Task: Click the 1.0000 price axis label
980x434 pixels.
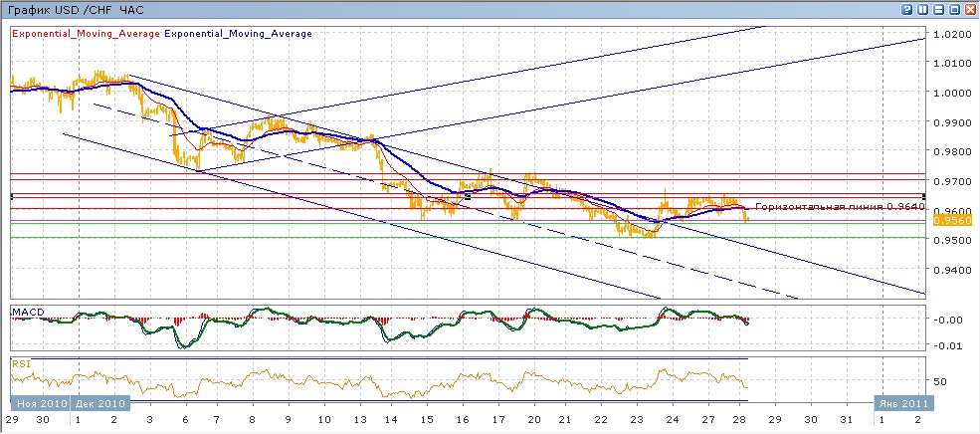Action: tap(950, 93)
